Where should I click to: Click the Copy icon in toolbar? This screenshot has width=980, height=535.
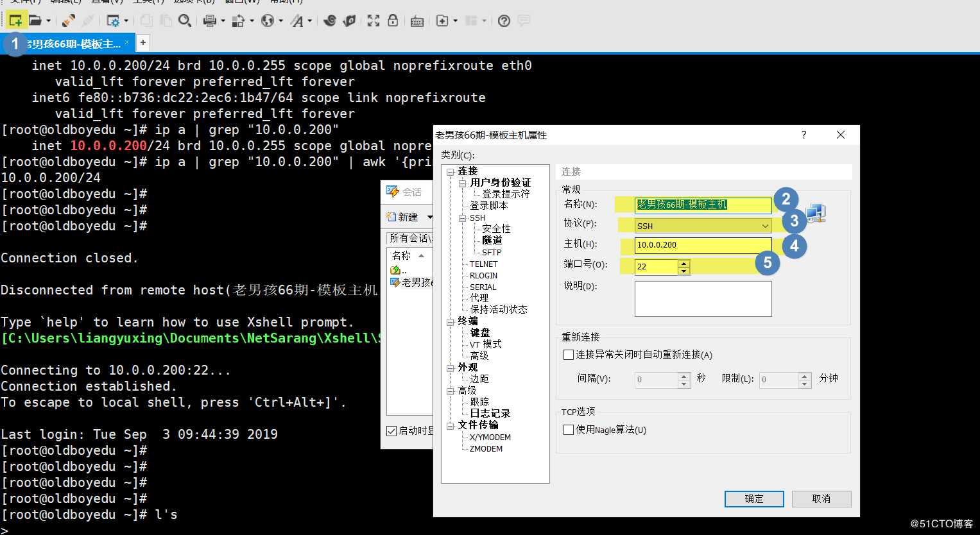tap(146, 21)
